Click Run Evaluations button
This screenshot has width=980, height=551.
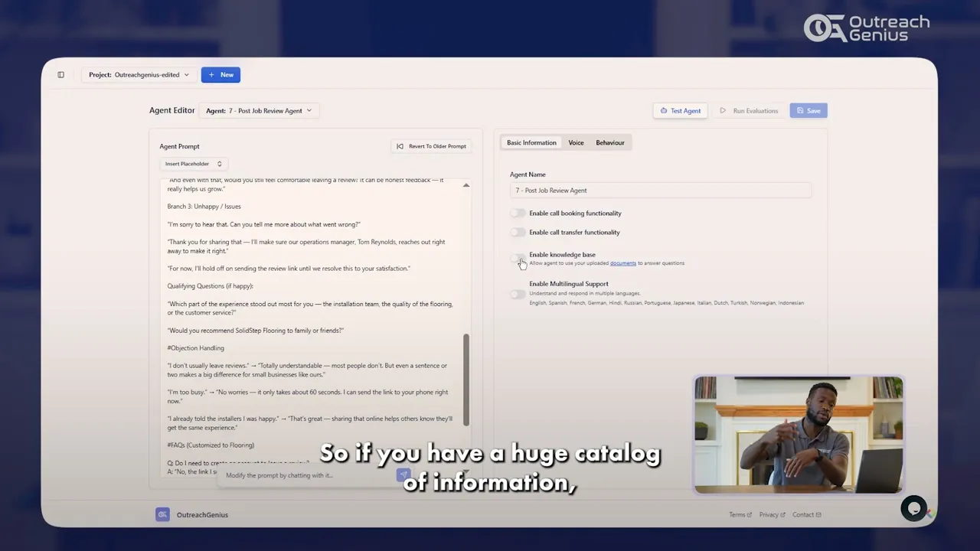[749, 111]
